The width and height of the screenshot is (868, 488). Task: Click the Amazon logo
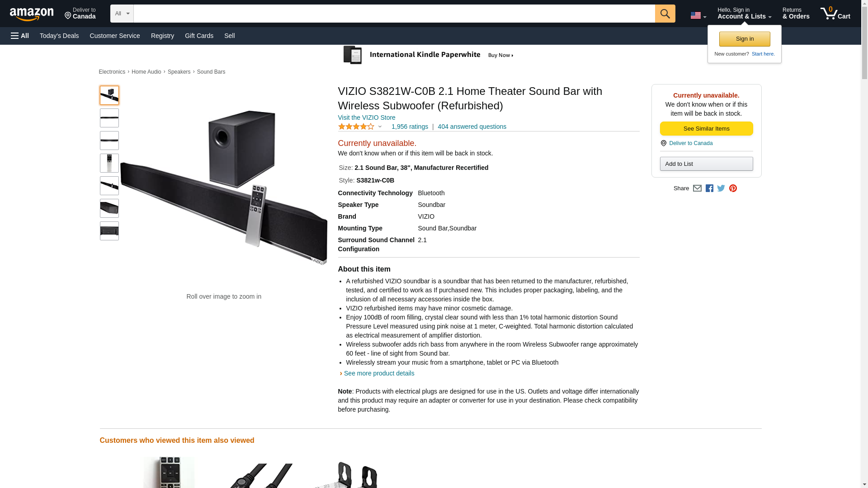32,14
